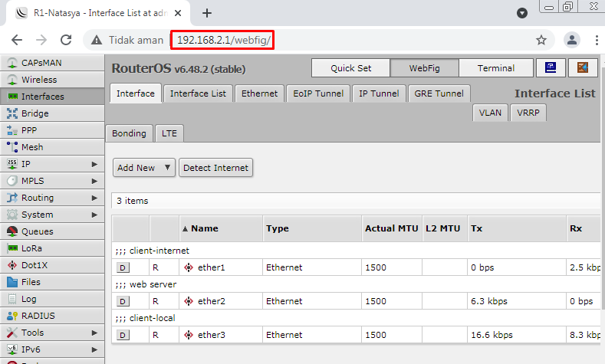605x364 pixels.
Task: Click the MPLS icon in sidebar
Action: pos(12,181)
